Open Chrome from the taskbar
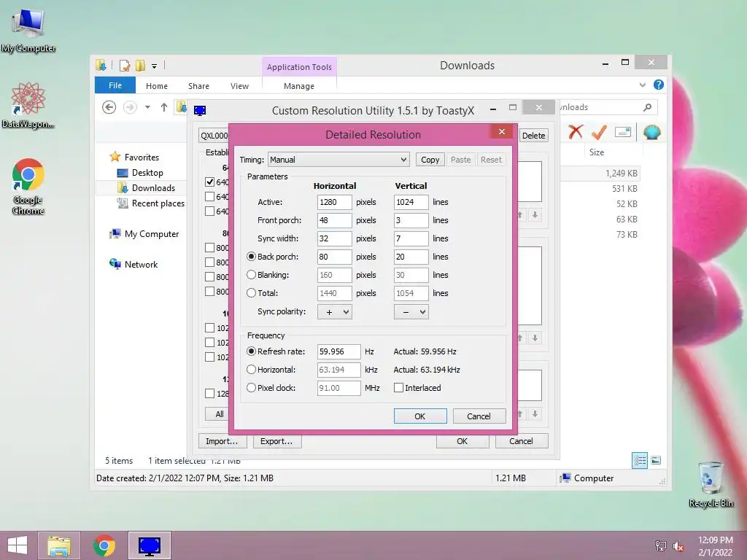The height and width of the screenshot is (560, 747). coord(104,545)
